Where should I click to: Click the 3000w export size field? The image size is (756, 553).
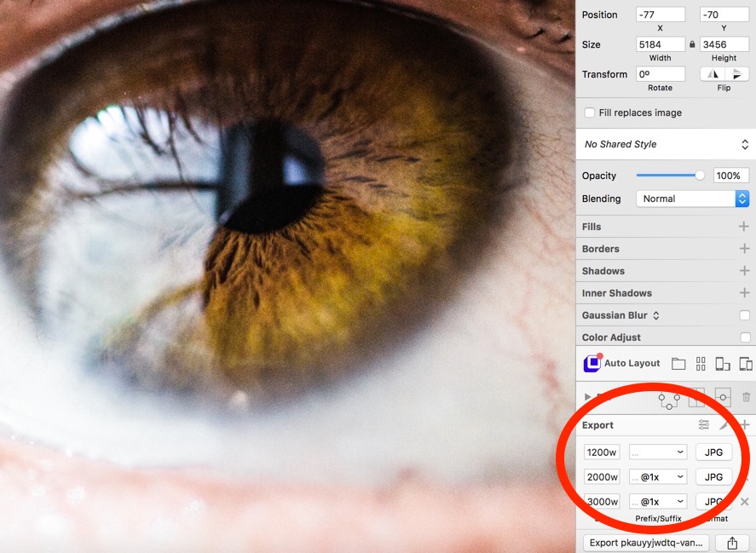point(602,501)
